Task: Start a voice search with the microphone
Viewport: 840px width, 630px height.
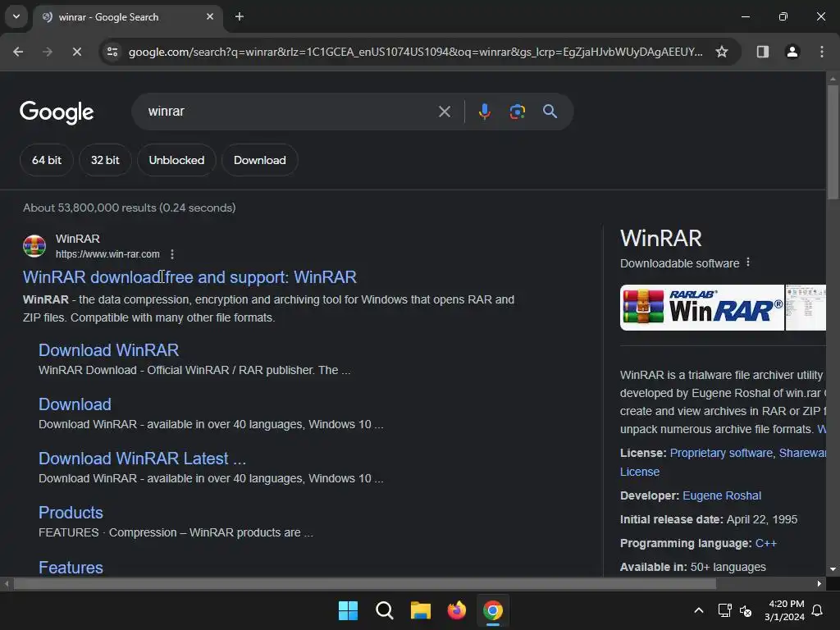Action: 484,112
